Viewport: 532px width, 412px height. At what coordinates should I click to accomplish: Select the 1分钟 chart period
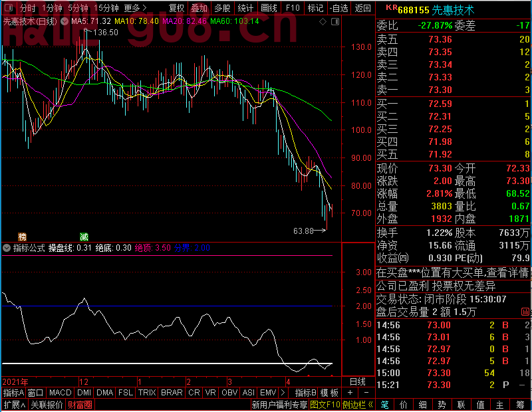(53, 8)
